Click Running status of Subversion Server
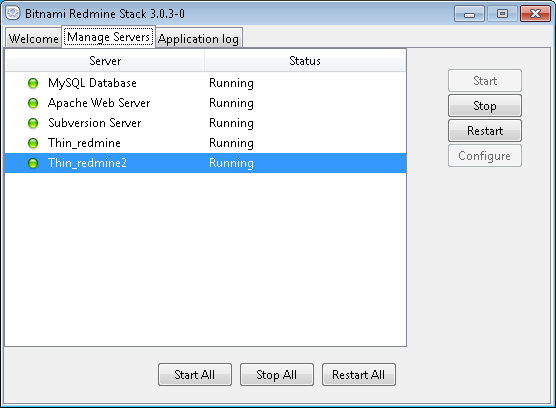 (x=231, y=123)
